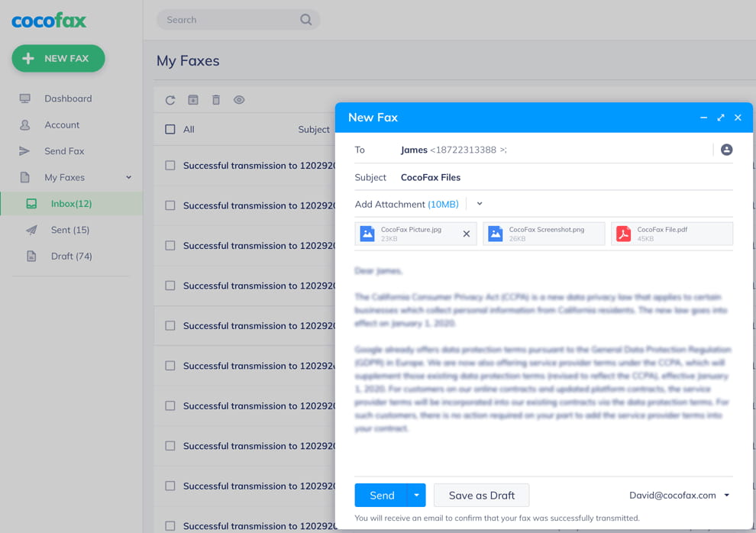
Task: Open Account from the sidebar
Action: (x=62, y=124)
